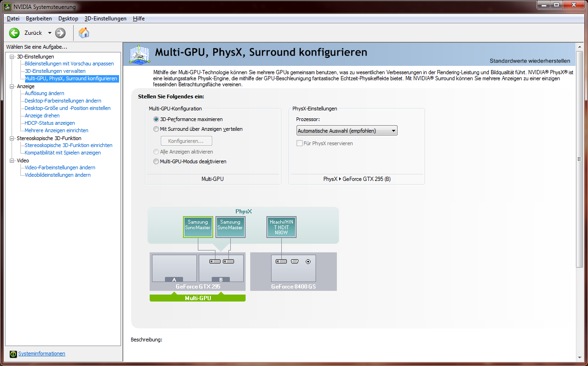
Task: Click the green Back arrow icon
Action: (x=14, y=33)
